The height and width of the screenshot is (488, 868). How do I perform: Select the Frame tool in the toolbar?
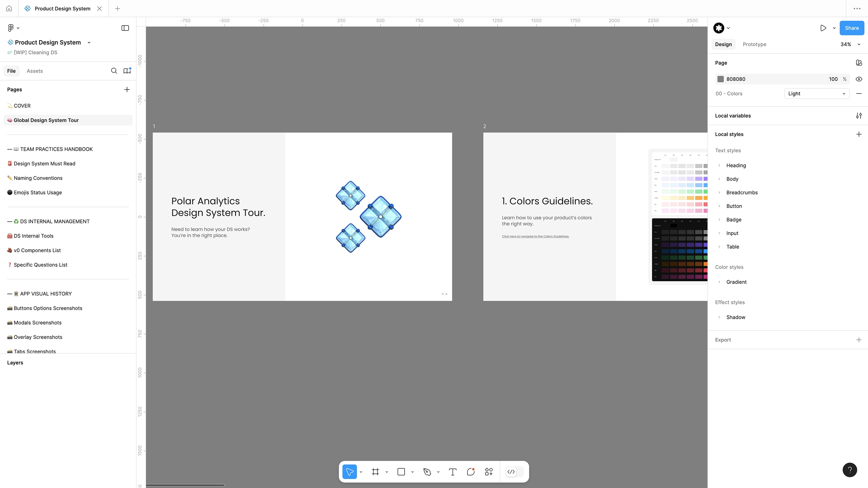tap(375, 472)
